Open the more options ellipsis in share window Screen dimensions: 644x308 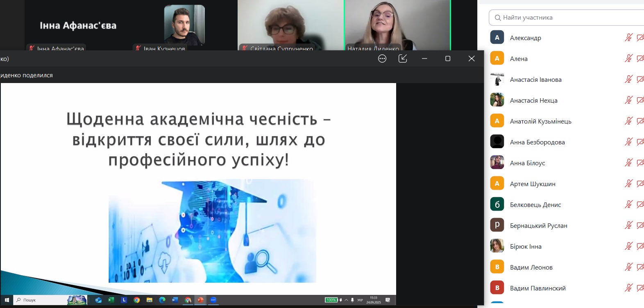(x=382, y=58)
